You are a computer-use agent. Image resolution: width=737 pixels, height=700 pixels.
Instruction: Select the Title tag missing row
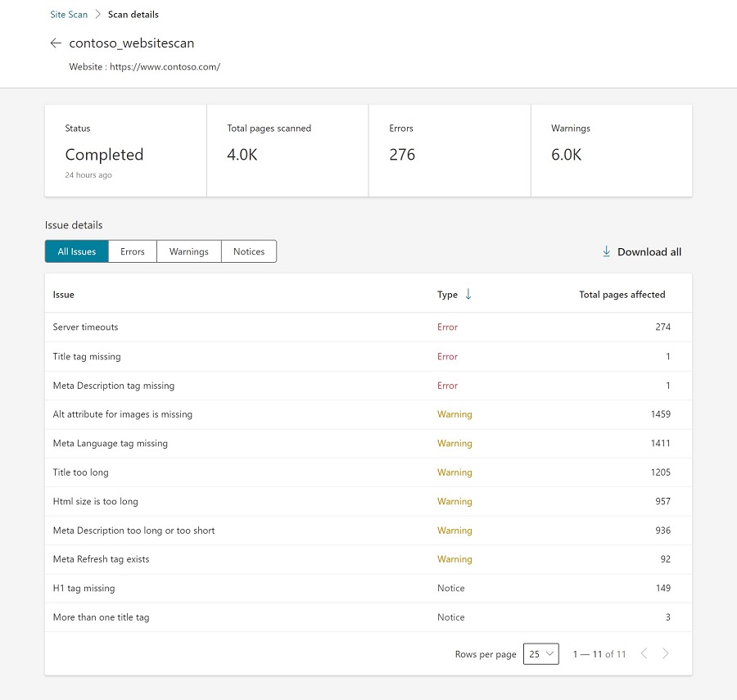(87, 356)
